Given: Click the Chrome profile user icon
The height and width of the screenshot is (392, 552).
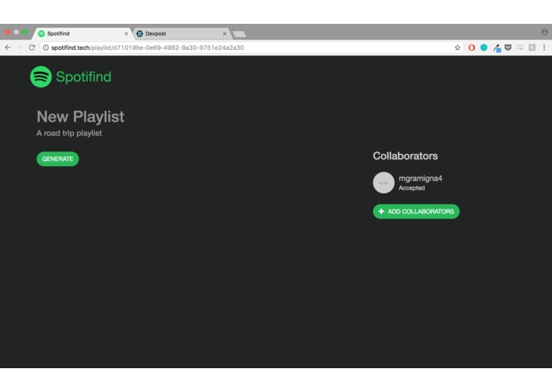Looking at the screenshot, I should pyautogui.click(x=544, y=32).
